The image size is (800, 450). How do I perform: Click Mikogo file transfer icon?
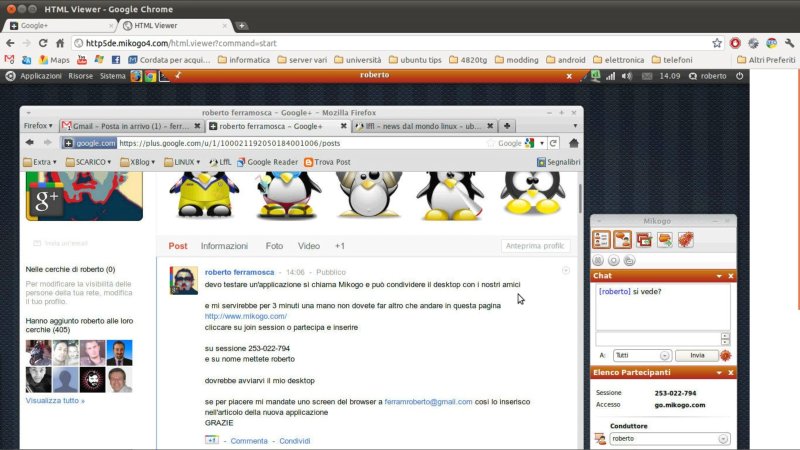coord(665,239)
